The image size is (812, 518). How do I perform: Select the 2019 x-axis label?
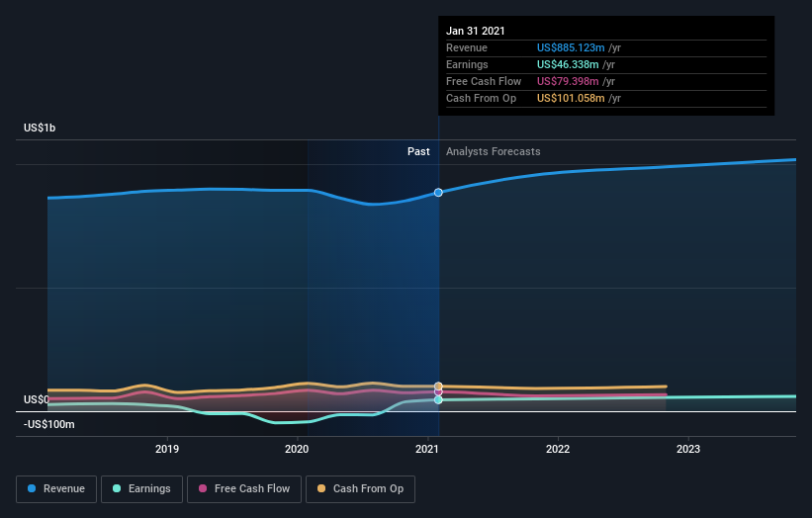click(x=167, y=449)
